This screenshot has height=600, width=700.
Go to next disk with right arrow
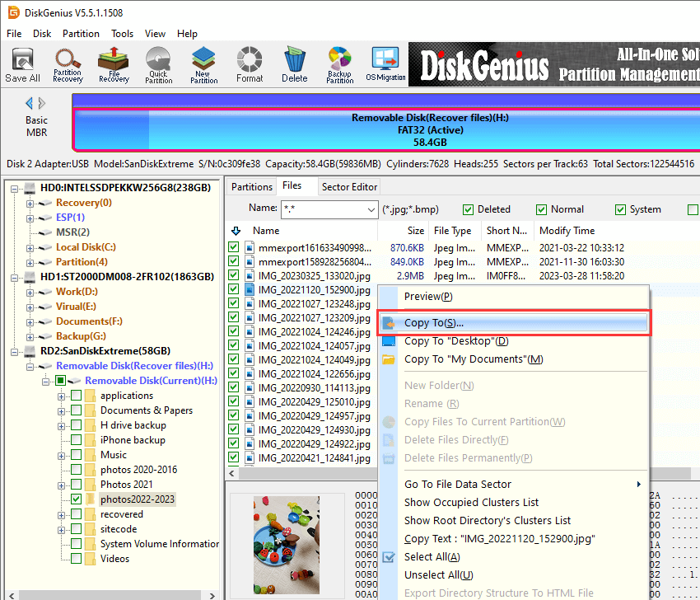tap(42, 104)
